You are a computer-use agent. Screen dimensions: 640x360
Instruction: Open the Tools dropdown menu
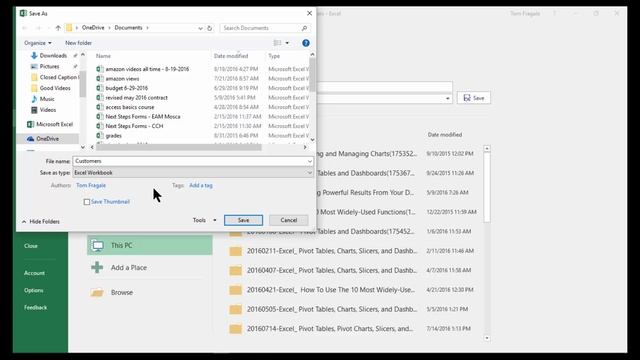click(204, 220)
